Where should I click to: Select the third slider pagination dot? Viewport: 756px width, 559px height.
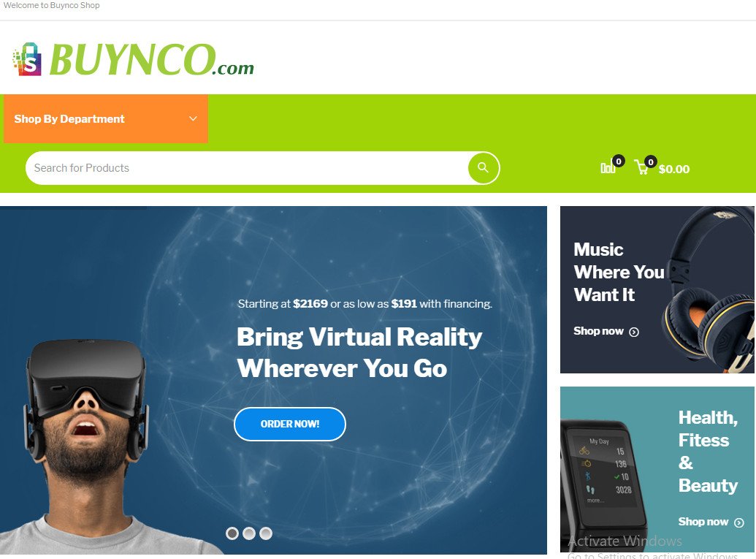click(x=266, y=533)
